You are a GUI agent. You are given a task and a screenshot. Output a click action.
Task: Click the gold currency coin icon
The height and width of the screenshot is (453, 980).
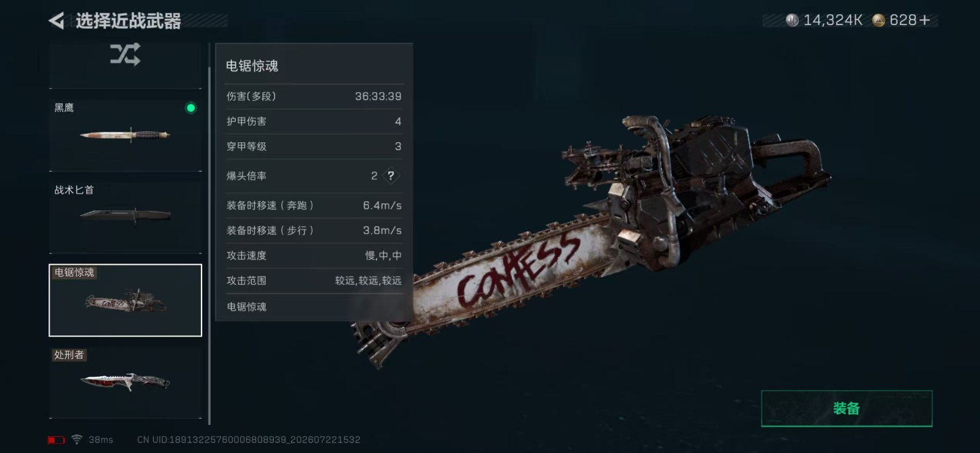(878, 20)
